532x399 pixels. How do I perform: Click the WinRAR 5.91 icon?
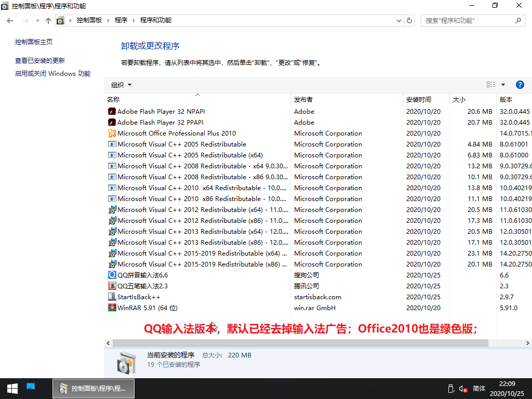[x=112, y=308]
